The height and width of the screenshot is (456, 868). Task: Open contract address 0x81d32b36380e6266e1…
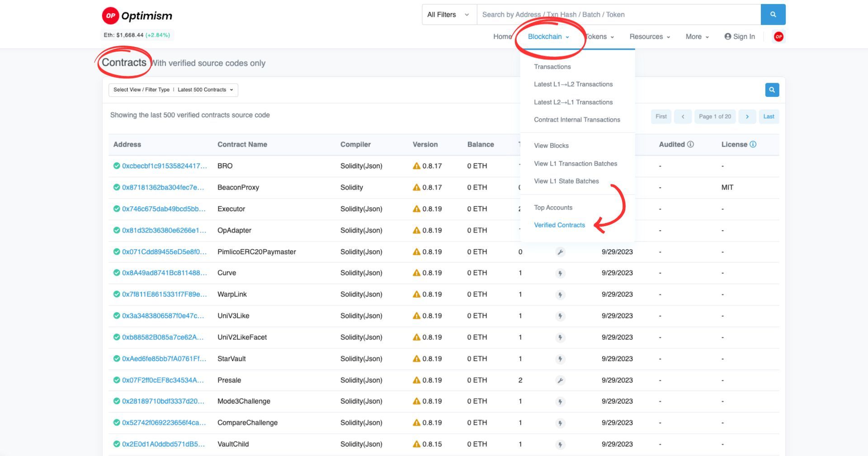pos(164,230)
